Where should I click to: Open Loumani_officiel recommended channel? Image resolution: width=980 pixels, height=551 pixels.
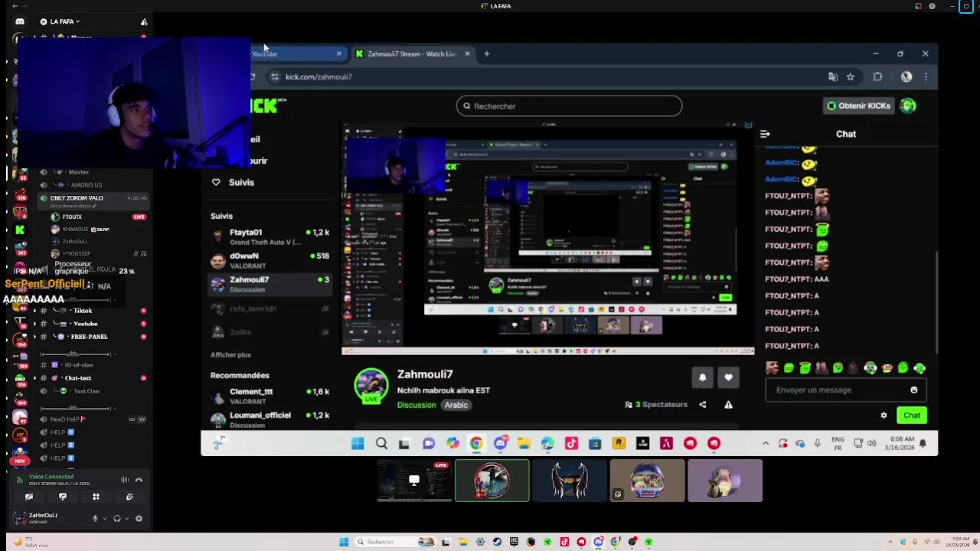click(x=270, y=420)
